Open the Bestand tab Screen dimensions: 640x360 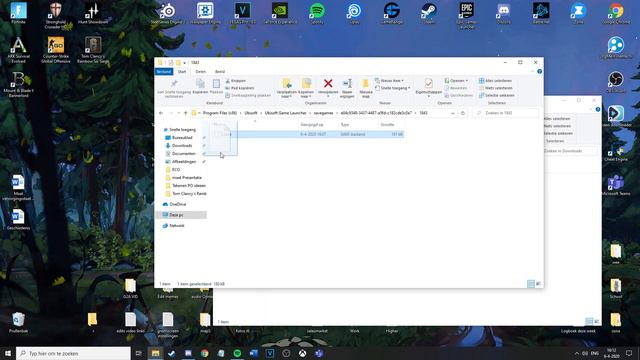164,71
